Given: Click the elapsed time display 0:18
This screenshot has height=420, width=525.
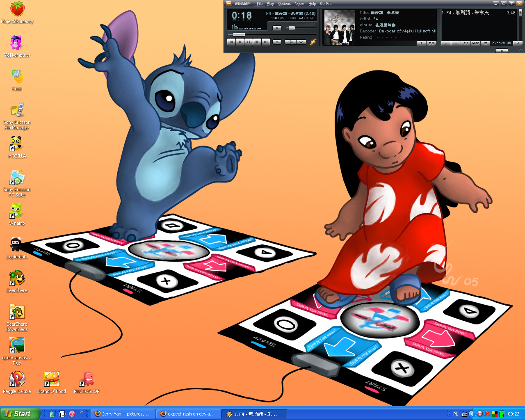Looking at the screenshot, I should point(242,16).
